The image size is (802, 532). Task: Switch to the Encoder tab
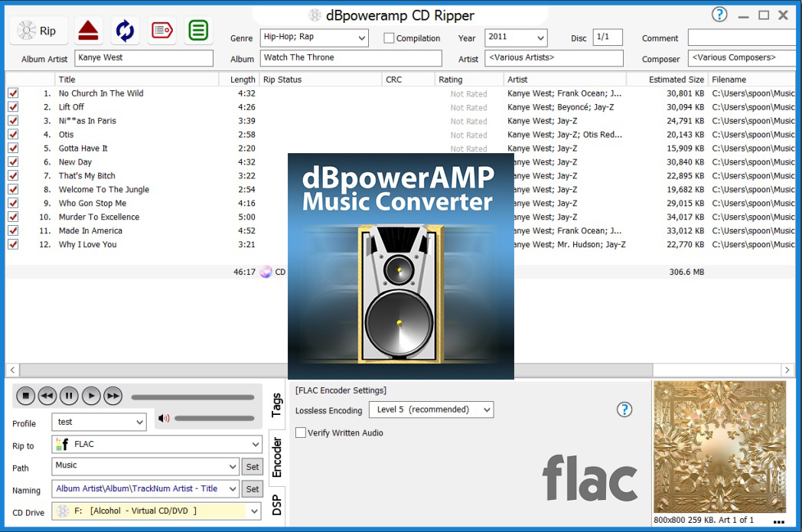click(277, 457)
